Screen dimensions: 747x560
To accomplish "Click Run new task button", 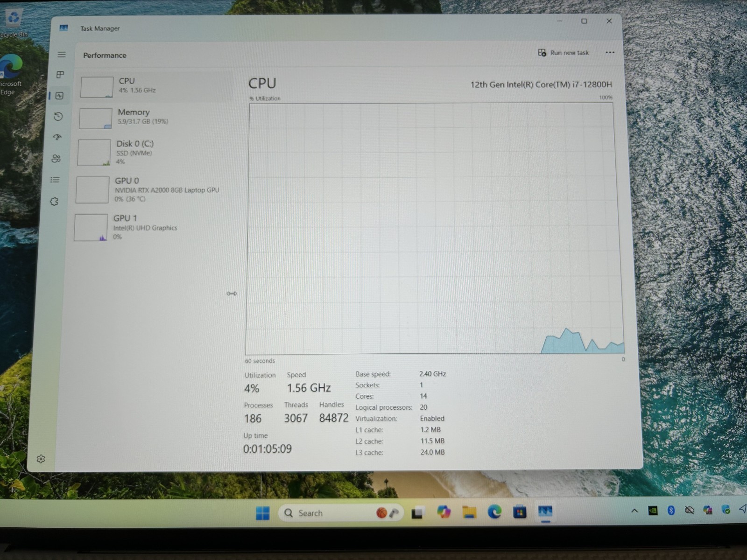I will tap(564, 53).
